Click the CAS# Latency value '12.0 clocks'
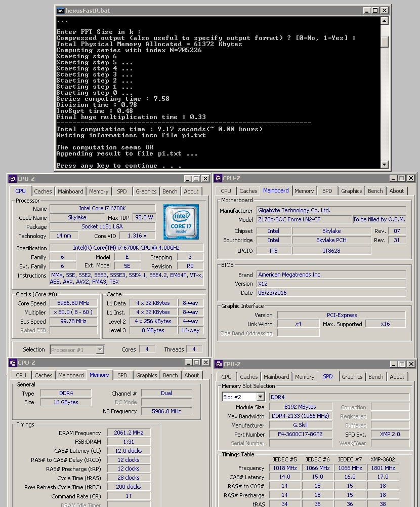The image size is (420, 507). (129, 451)
